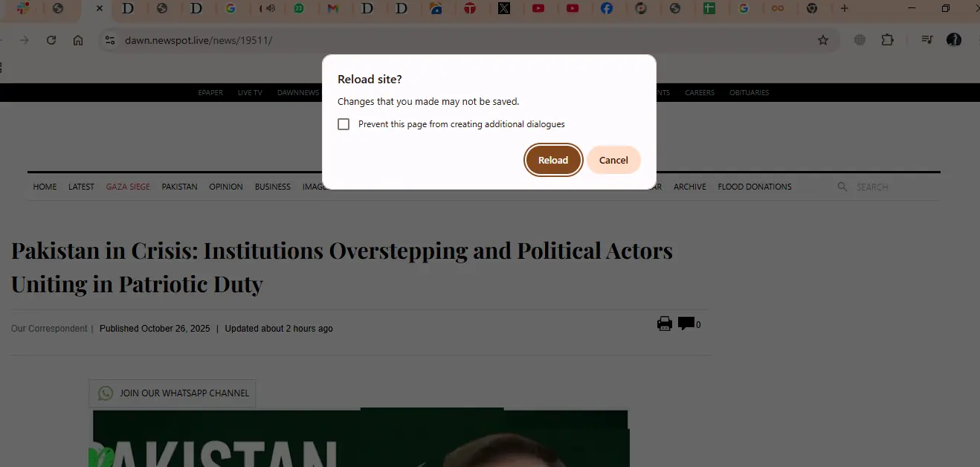The height and width of the screenshot is (467, 980).
Task: Switch to the X (Twitter) tab
Action: coord(504,9)
